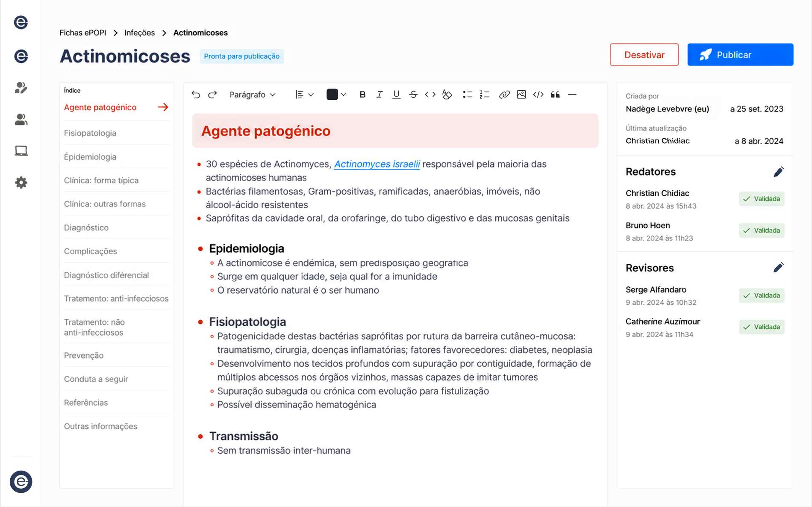
Task: Open the Parágrafo style dropdown
Action: 252,94
